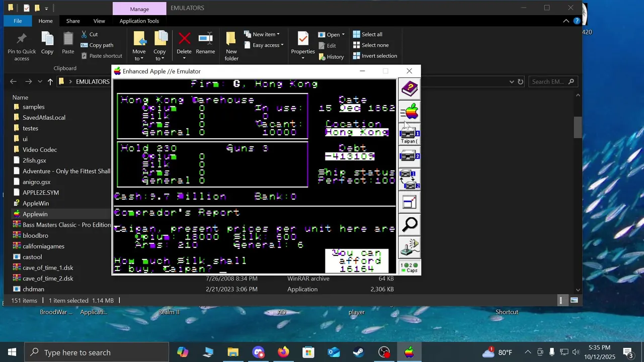Go up one folder level arrow
Screen dimensions: 644x362
point(50,81)
